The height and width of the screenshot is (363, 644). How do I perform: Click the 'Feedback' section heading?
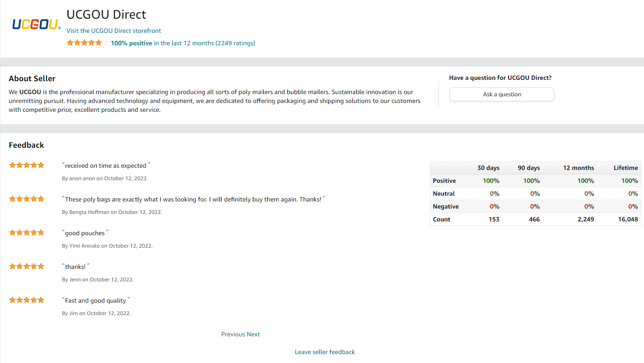(26, 145)
